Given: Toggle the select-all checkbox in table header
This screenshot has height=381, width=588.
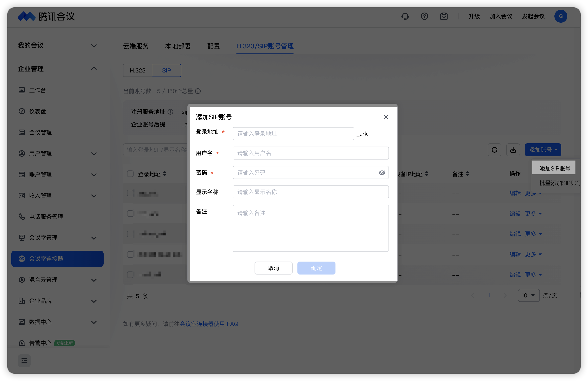Looking at the screenshot, I should [130, 174].
